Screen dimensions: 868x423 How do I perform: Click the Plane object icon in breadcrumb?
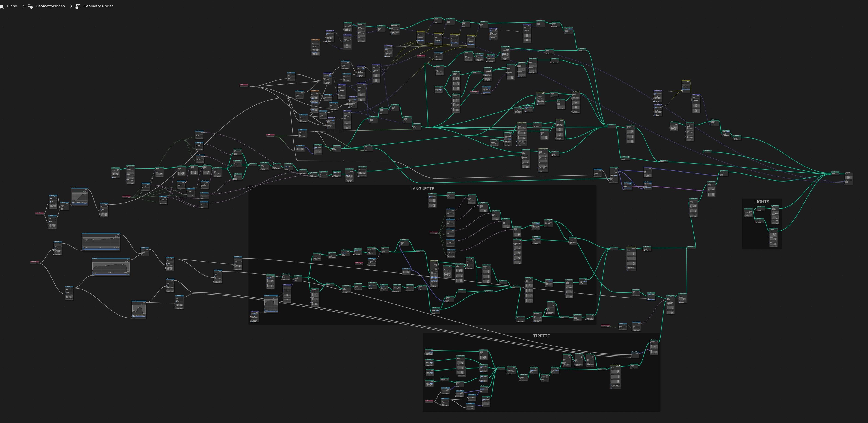click(x=2, y=6)
